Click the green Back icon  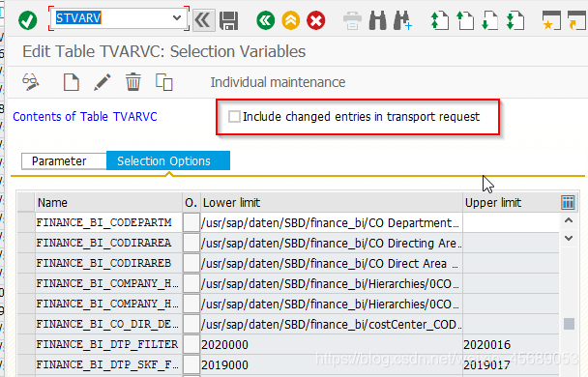pos(266,20)
